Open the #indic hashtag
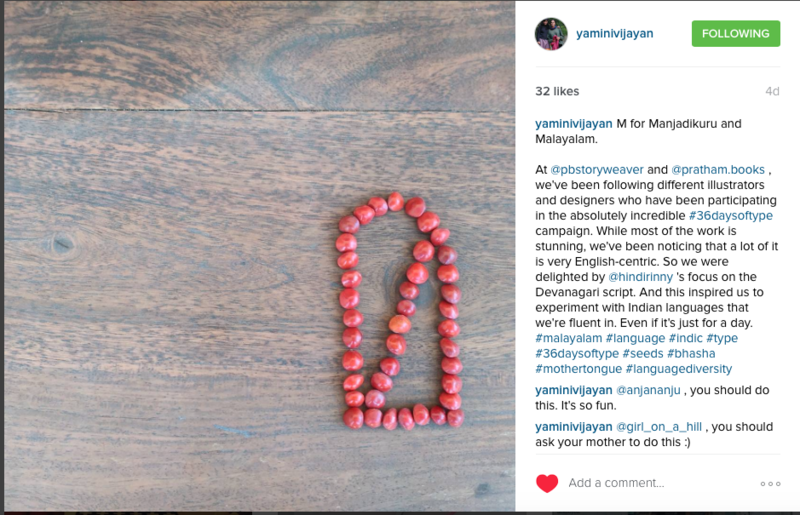This screenshot has height=515, width=800. click(685, 338)
